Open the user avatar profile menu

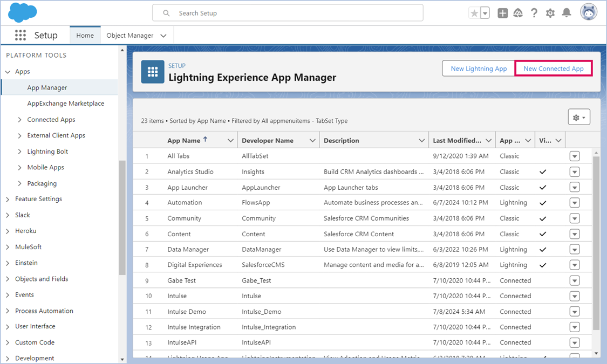589,12
